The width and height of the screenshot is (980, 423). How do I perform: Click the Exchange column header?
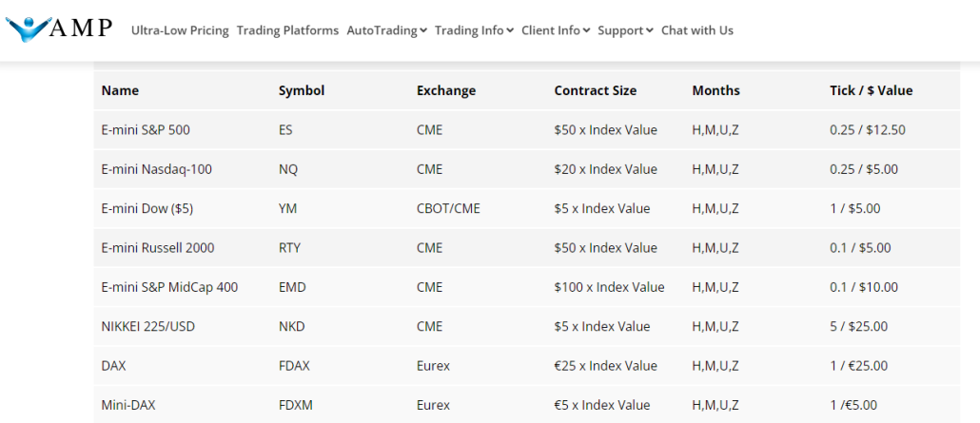click(x=445, y=91)
